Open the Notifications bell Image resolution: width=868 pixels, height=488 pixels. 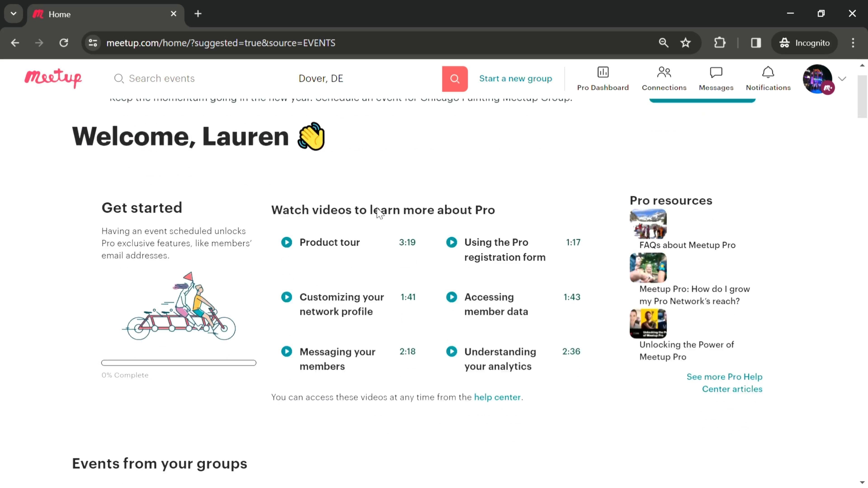coord(768,72)
